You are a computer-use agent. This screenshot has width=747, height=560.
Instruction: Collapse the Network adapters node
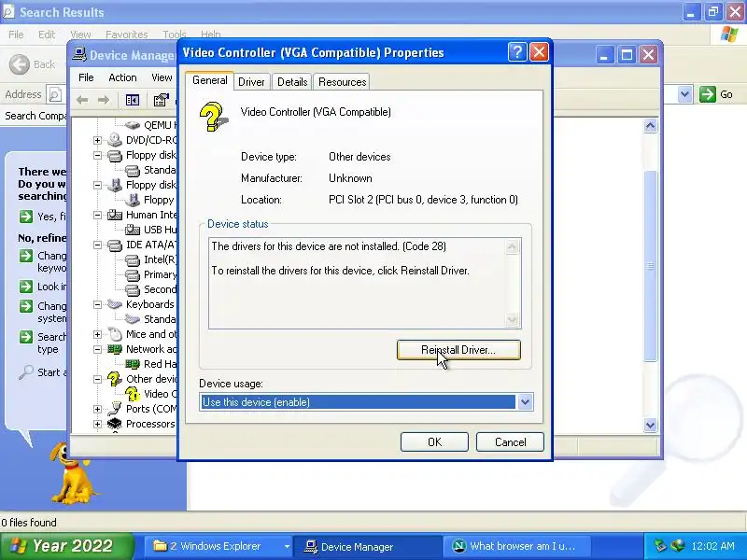97,349
